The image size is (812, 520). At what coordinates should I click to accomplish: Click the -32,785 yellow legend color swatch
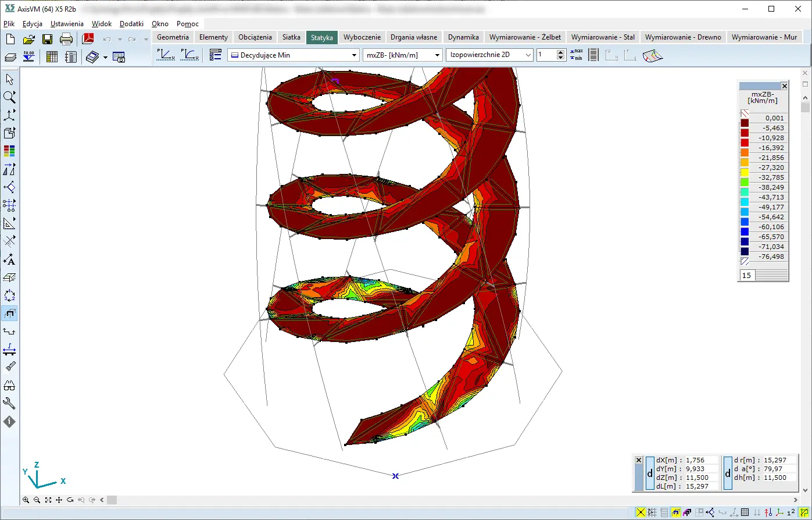point(745,173)
